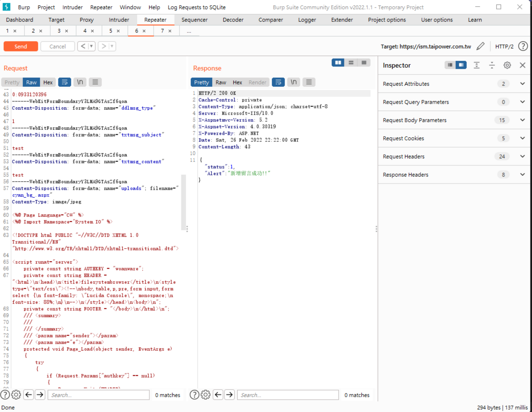Click splitter handle beside Inspector panel
The image size is (532, 412).
tap(376, 229)
